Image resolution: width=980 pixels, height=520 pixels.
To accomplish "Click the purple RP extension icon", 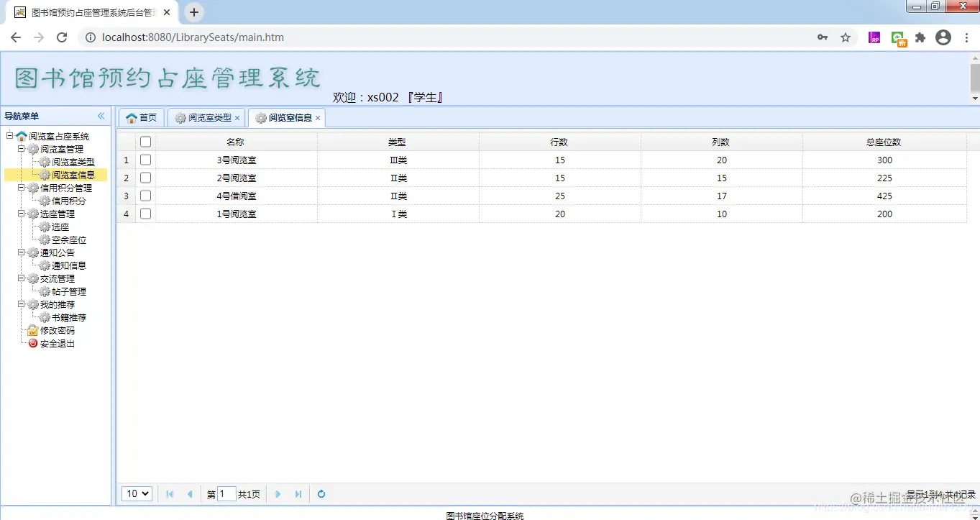I will pyautogui.click(x=875, y=37).
